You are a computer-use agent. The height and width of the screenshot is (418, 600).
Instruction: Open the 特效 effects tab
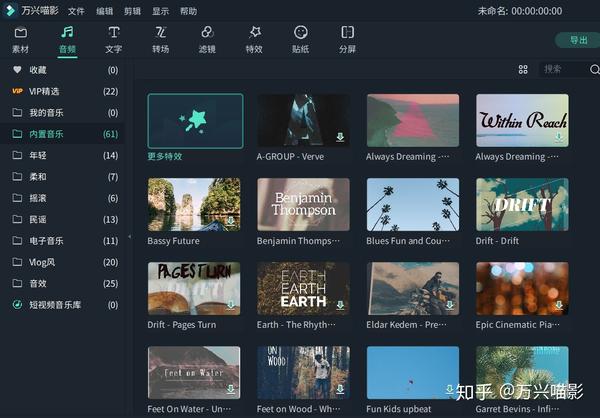point(254,40)
